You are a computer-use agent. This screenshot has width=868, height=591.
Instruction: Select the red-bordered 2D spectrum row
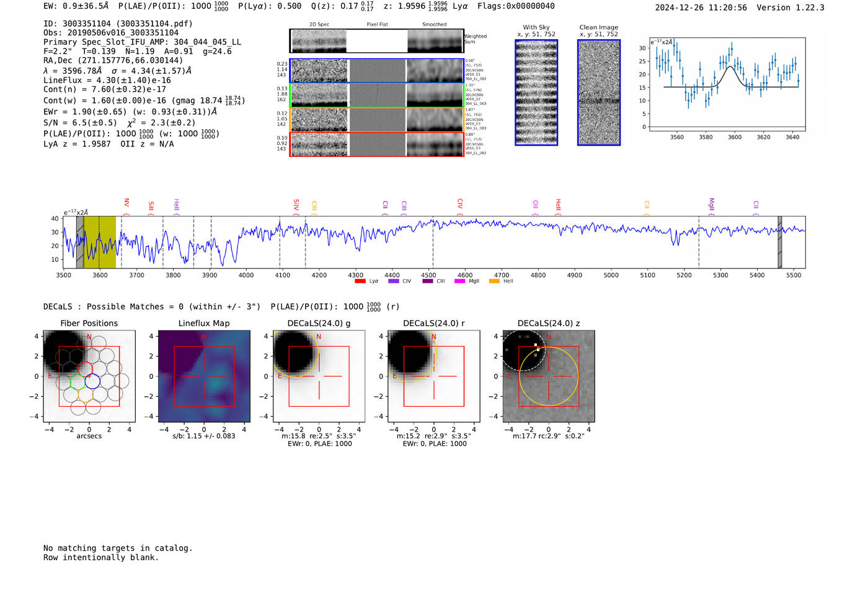377,144
